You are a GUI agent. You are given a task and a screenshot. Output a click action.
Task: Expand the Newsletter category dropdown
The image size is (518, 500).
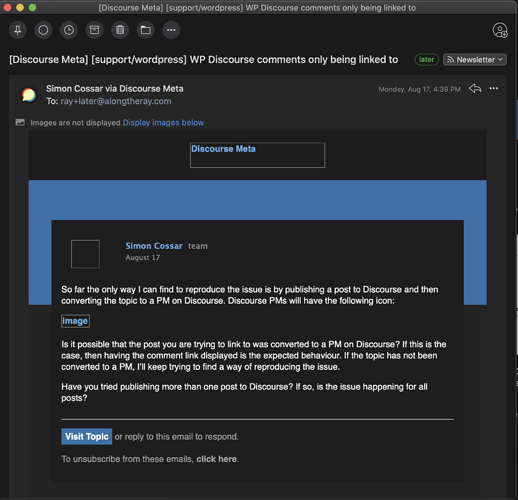[475, 60]
